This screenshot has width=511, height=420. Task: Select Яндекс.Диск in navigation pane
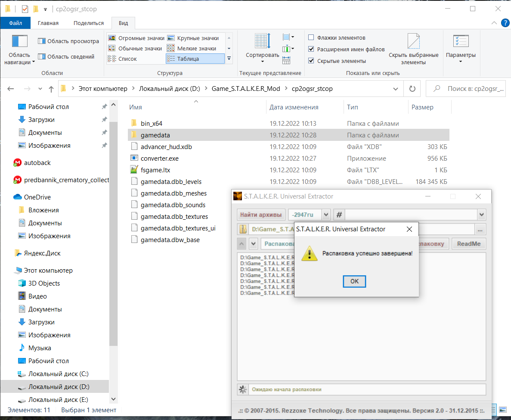point(42,253)
